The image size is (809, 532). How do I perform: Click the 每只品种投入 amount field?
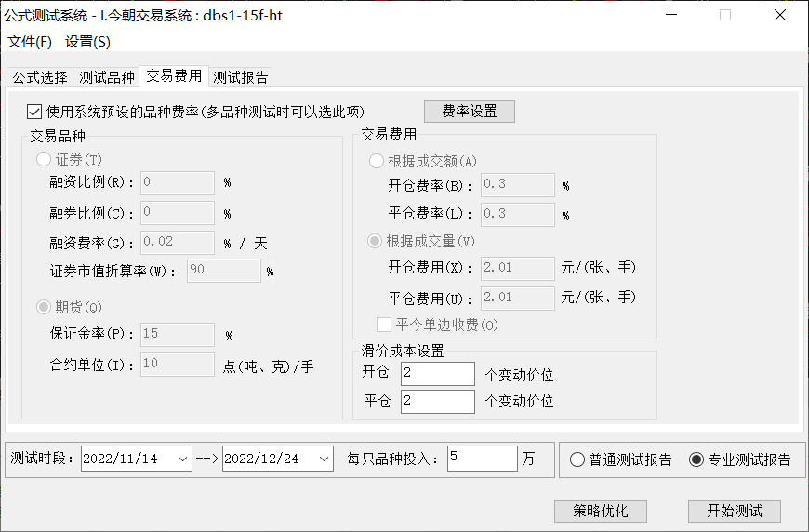pyautogui.click(x=483, y=459)
